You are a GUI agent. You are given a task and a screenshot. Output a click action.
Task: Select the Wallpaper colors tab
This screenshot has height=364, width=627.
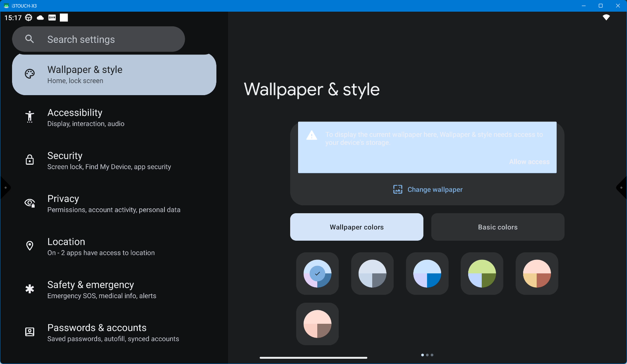[356, 227]
